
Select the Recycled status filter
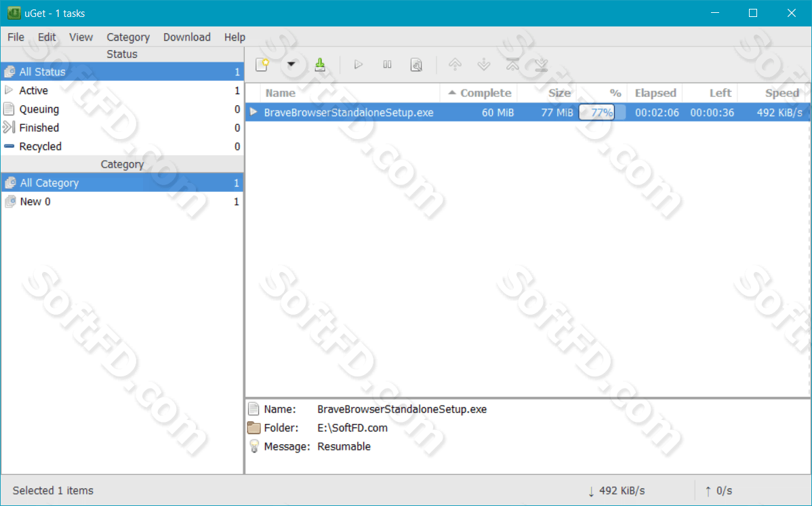[x=122, y=147]
